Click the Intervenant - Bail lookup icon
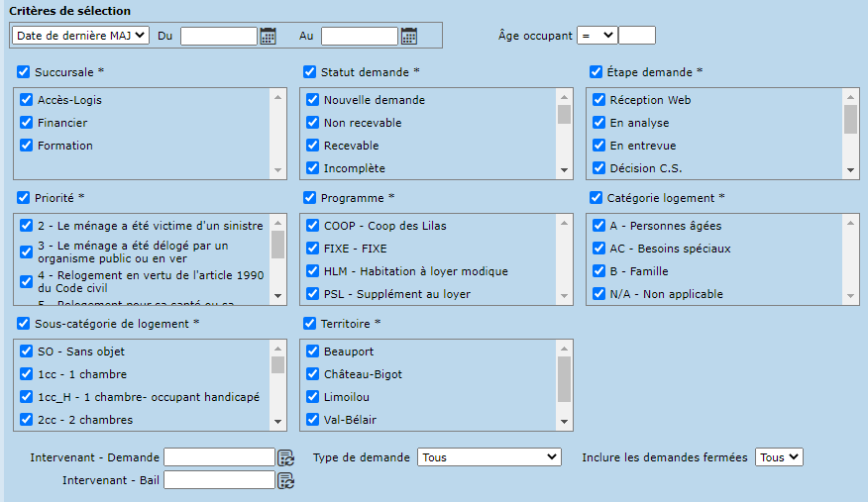 pos(285,480)
